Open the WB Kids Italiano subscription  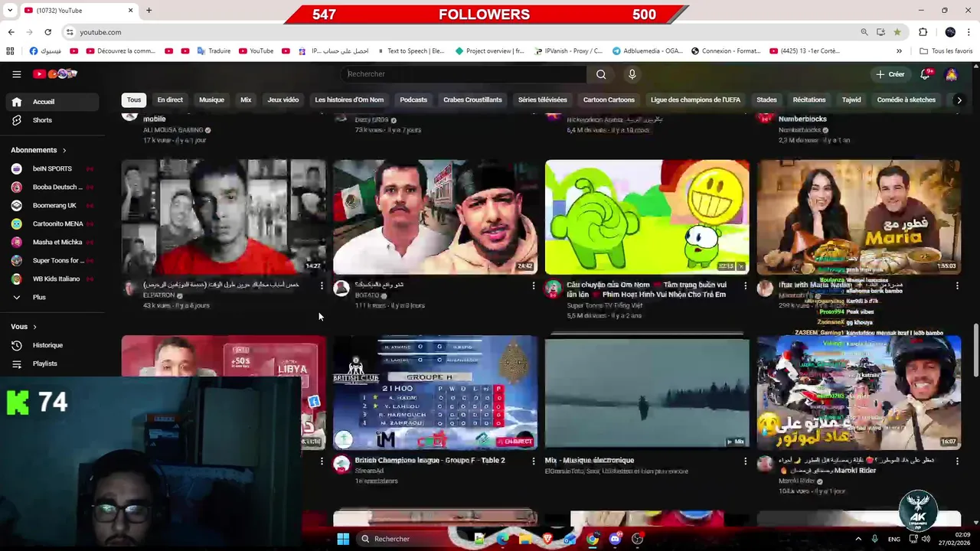(x=52, y=279)
